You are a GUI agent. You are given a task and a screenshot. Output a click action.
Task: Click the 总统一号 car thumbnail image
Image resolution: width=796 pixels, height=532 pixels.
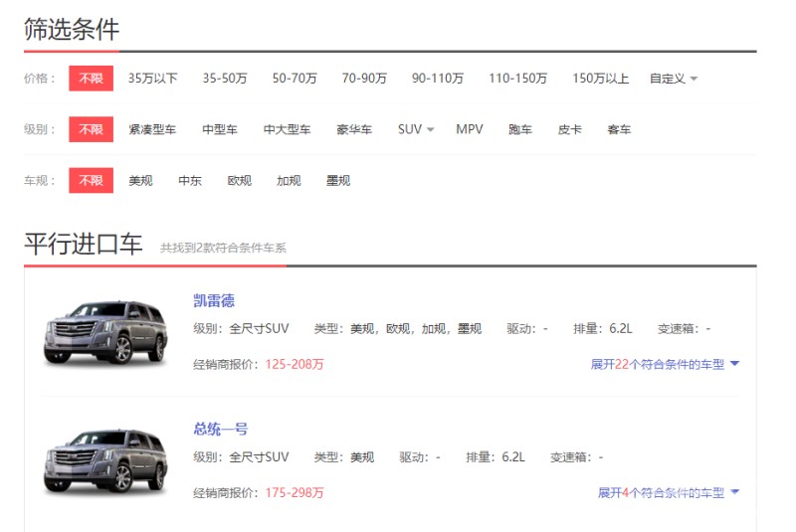click(x=105, y=459)
